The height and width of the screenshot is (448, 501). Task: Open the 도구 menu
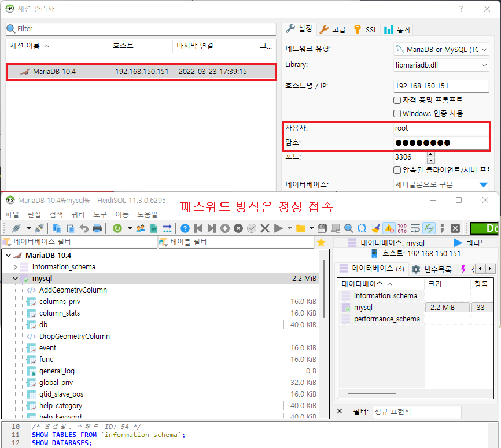[x=100, y=214]
